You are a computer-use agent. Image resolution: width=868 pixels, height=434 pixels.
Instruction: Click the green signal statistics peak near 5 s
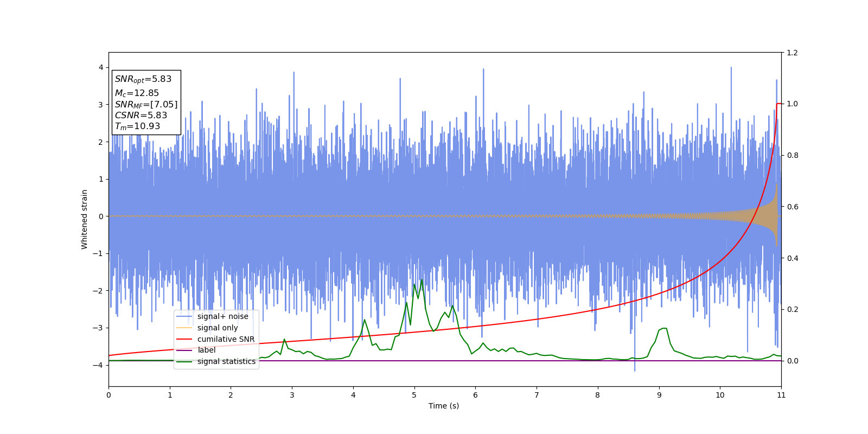click(422, 280)
